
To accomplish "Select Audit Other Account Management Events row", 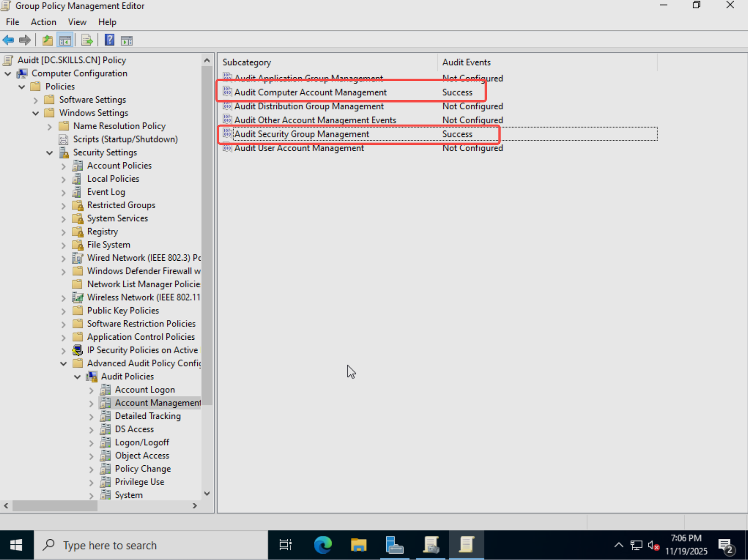I will [440, 120].
